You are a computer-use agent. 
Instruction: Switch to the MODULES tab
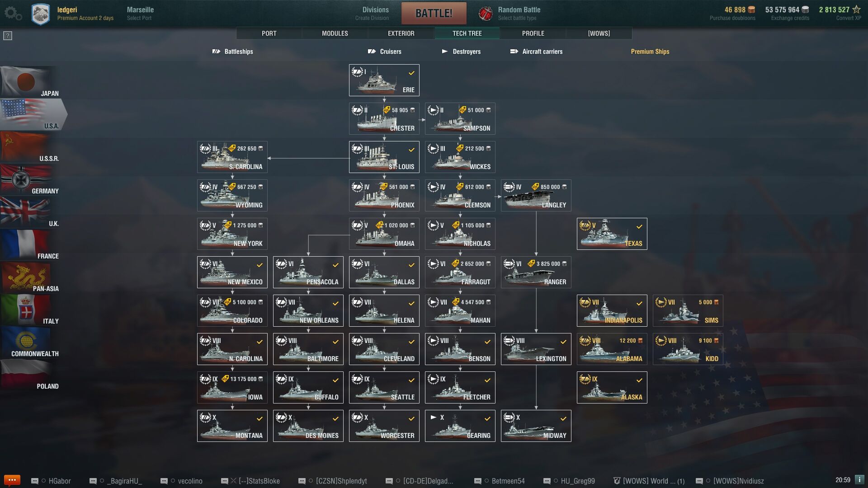335,33
